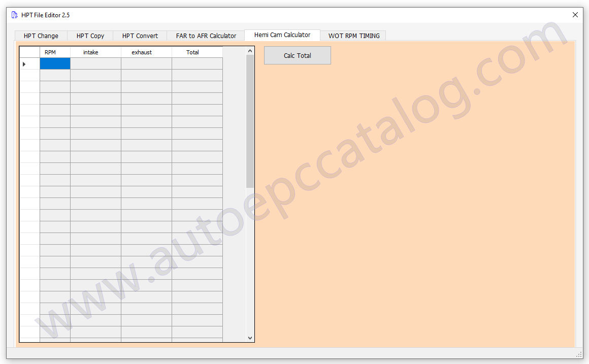This screenshot has width=589, height=364.
Task: Select the HPT Convert tab
Action: point(140,36)
